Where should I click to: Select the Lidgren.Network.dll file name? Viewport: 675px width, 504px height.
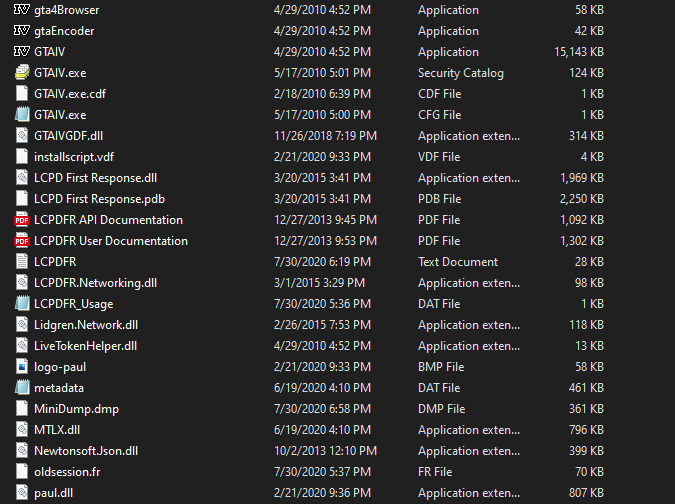tap(86, 325)
